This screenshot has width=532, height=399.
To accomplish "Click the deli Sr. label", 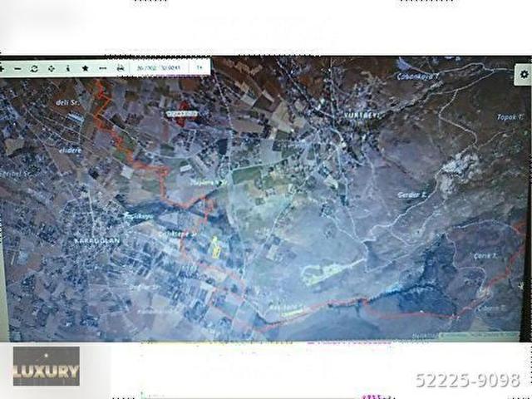I will coord(67,102).
